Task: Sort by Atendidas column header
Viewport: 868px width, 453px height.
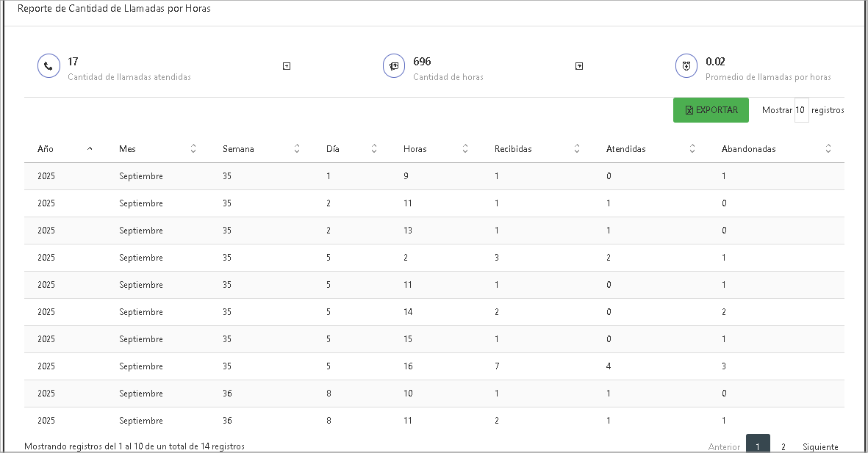Action: click(x=692, y=149)
